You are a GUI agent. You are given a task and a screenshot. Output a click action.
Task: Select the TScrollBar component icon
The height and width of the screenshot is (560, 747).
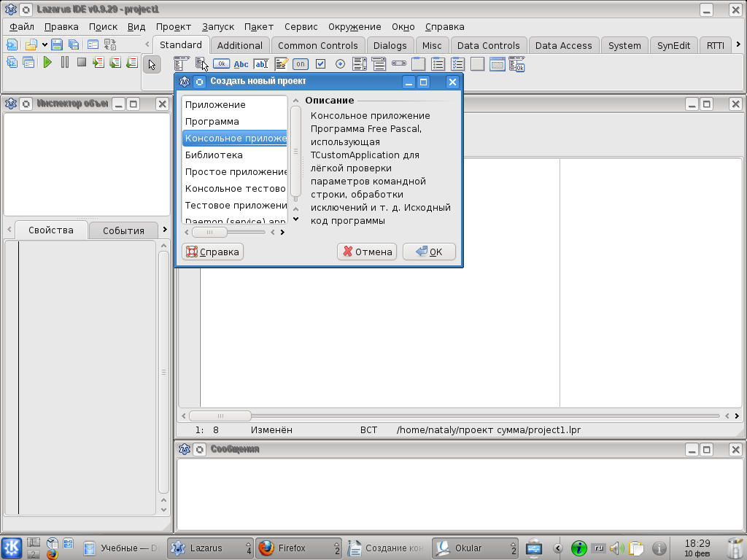click(399, 63)
